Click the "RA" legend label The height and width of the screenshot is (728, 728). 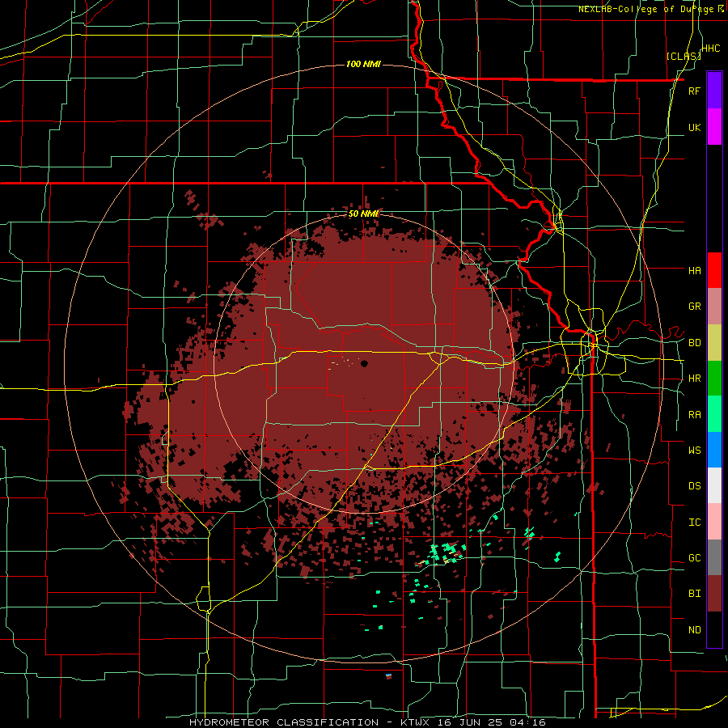[x=694, y=415]
